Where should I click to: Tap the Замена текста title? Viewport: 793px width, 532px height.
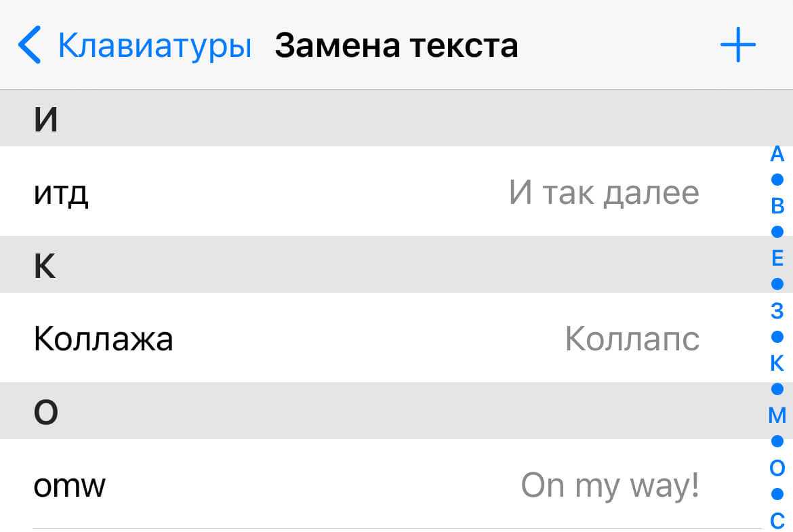point(396,45)
